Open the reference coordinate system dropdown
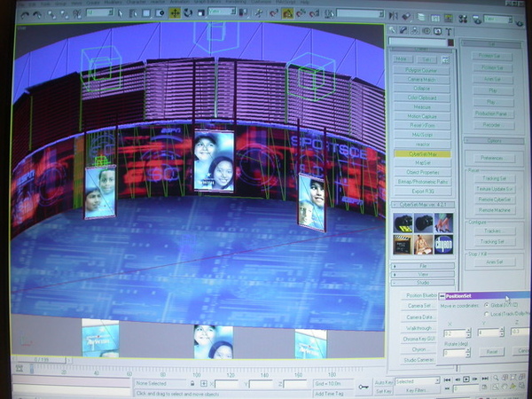Image resolution: width=532 pixels, height=399 pixels. pos(222,12)
